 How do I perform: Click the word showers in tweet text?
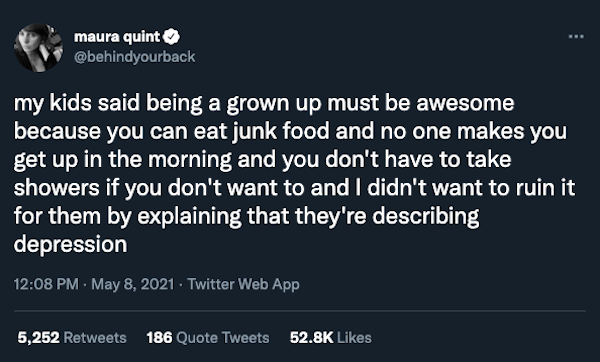[x=57, y=188]
